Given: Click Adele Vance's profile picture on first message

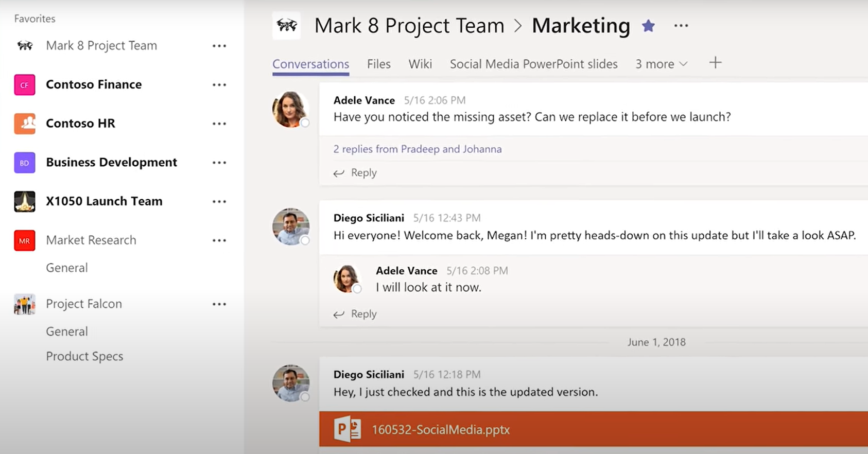Looking at the screenshot, I should [x=290, y=109].
